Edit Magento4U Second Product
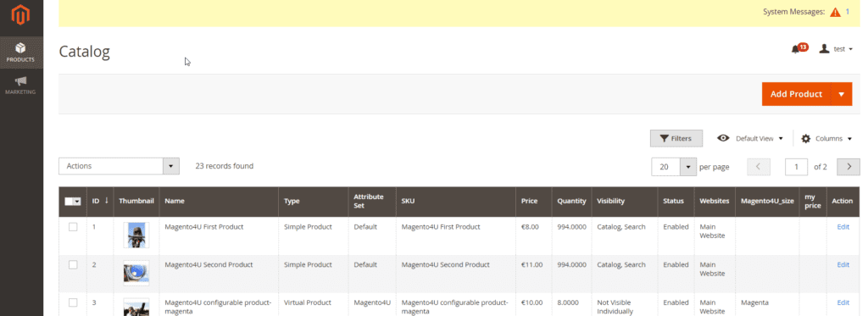Image resolution: width=868 pixels, height=316 pixels. [843, 264]
